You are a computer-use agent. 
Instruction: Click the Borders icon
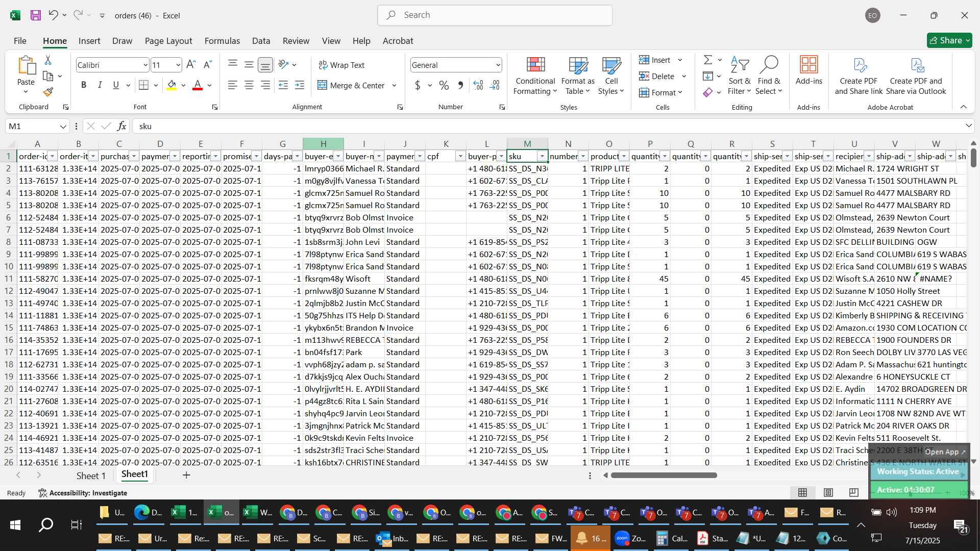[x=144, y=85]
